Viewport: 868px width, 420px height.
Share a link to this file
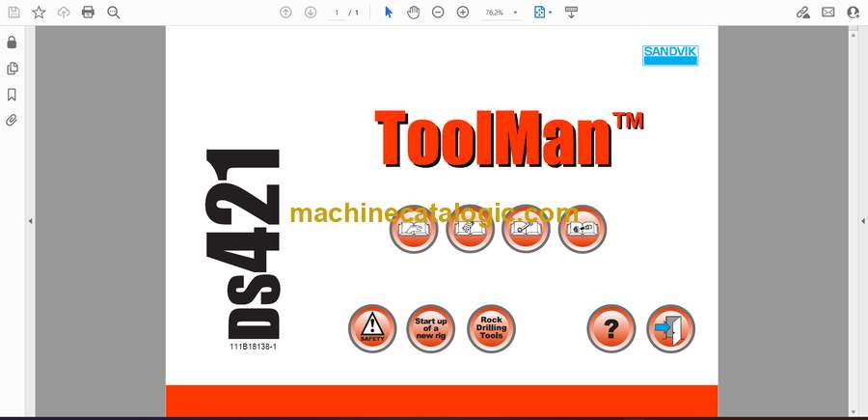coord(802,13)
